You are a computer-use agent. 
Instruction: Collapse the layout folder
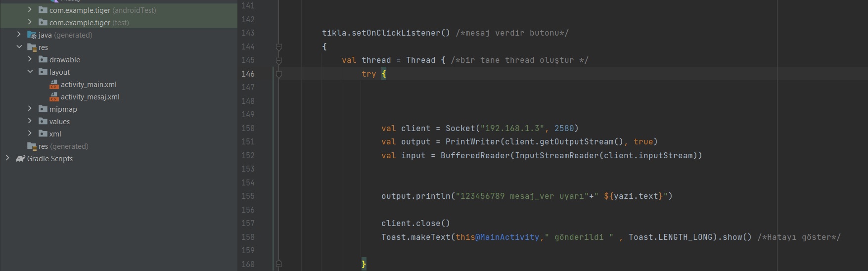pyautogui.click(x=30, y=71)
